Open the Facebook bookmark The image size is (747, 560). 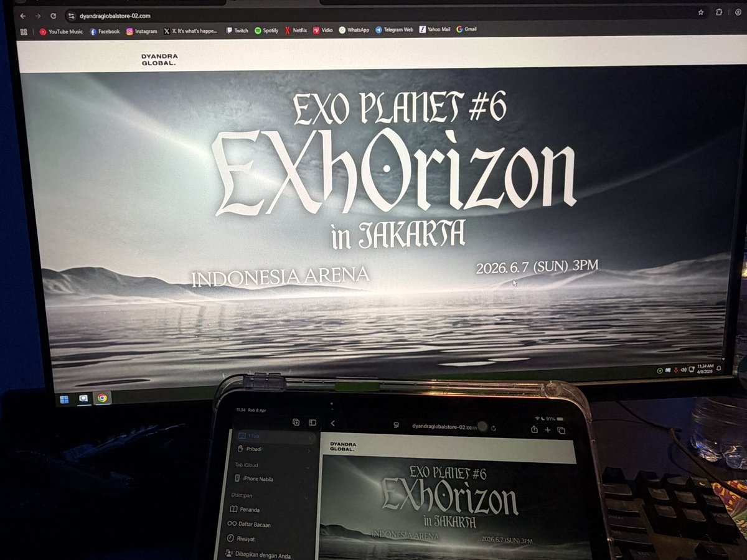tap(105, 31)
